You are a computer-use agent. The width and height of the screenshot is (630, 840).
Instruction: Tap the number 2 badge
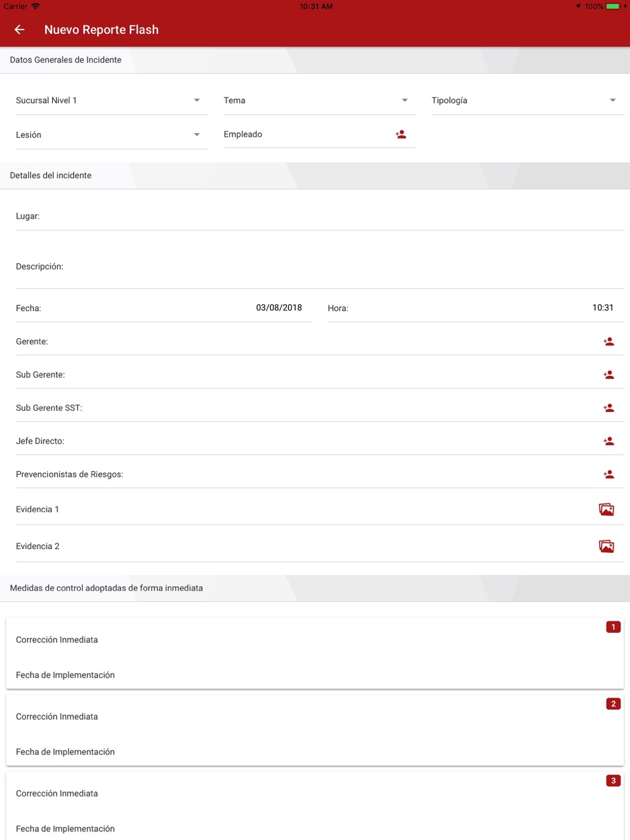coord(613,704)
